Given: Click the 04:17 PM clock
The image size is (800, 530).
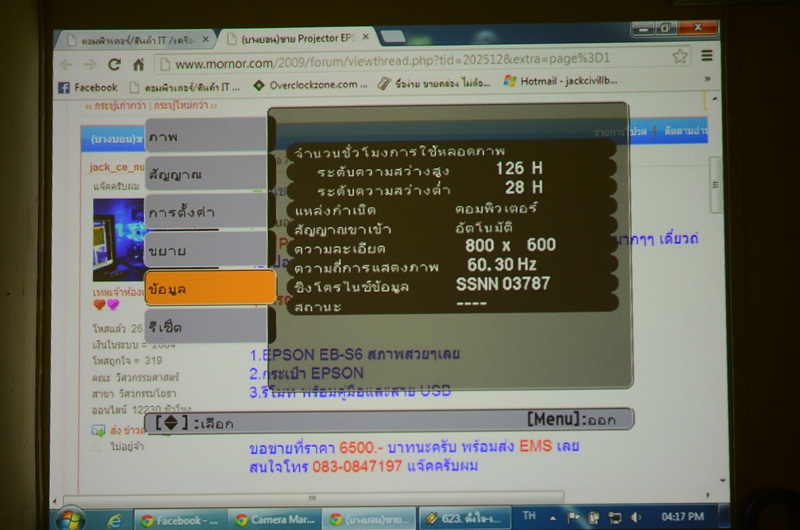Looking at the screenshot, I should point(683,517).
